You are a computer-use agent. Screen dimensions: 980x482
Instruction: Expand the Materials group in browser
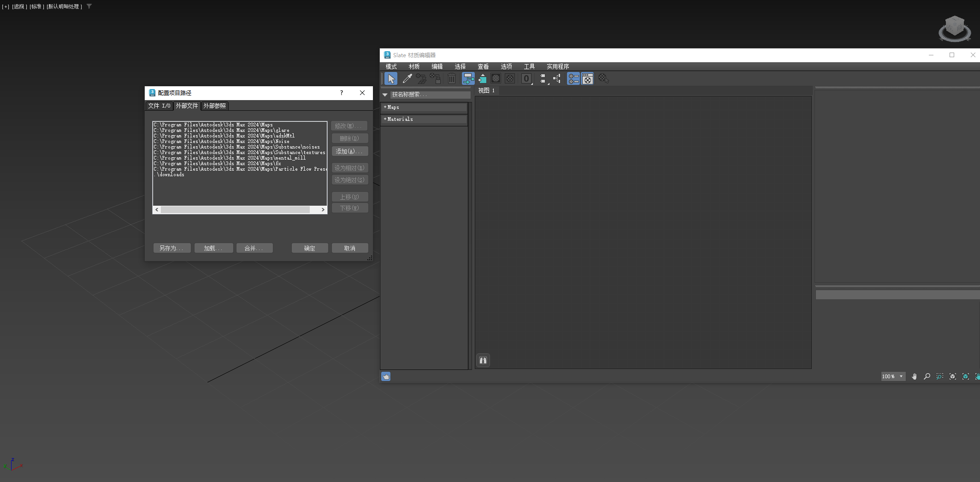point(424,119)
